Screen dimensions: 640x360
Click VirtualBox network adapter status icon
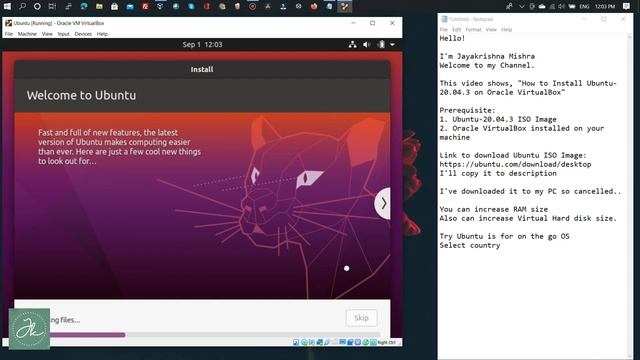coord(320,342)
